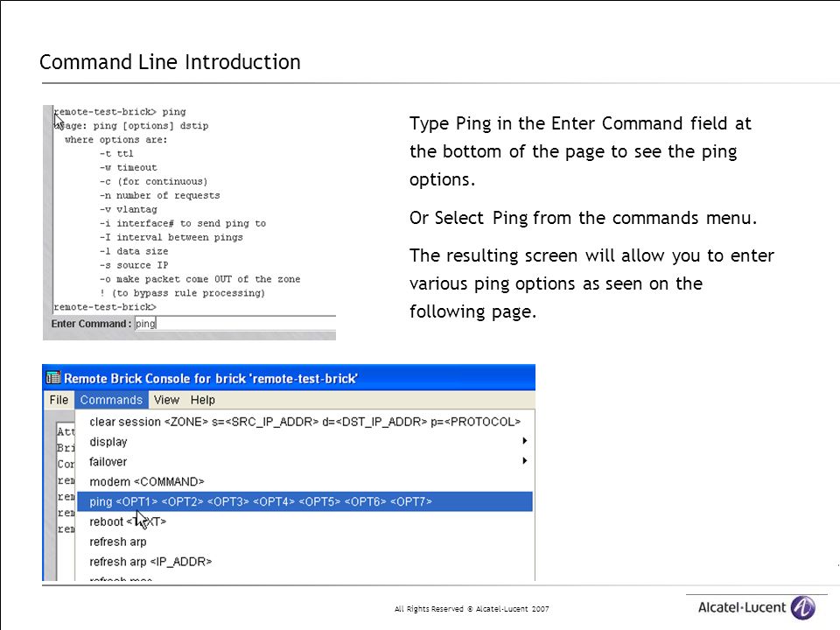Expand the failover submenu arrow
The height and width of the screenshot is (630, 840).
coord(524,461)
